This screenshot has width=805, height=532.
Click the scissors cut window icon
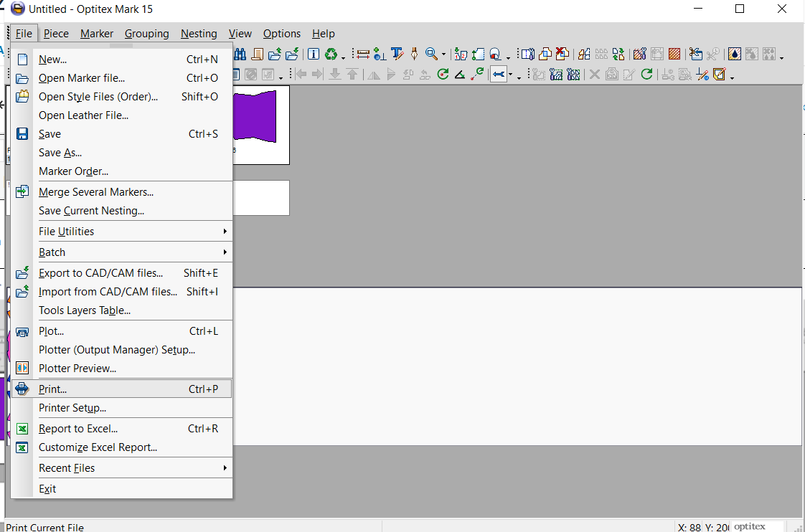click(x=696, y=54)
